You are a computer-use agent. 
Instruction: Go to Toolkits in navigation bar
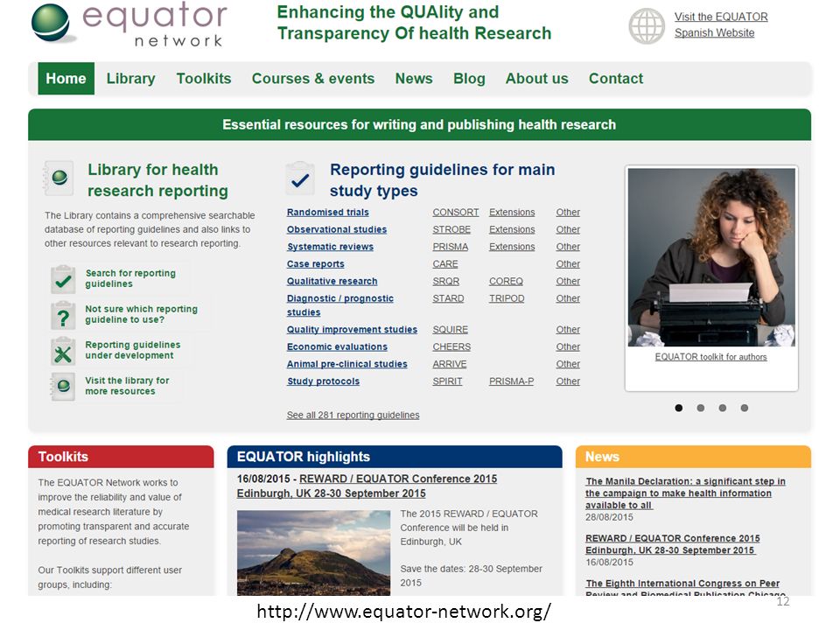[x=204, y=79]
